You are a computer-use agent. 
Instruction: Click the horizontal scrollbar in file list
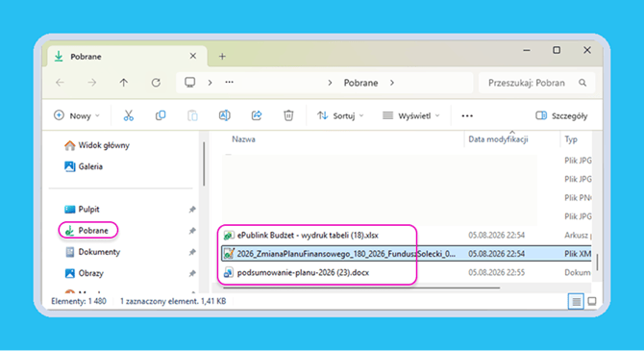click(361, 288)
